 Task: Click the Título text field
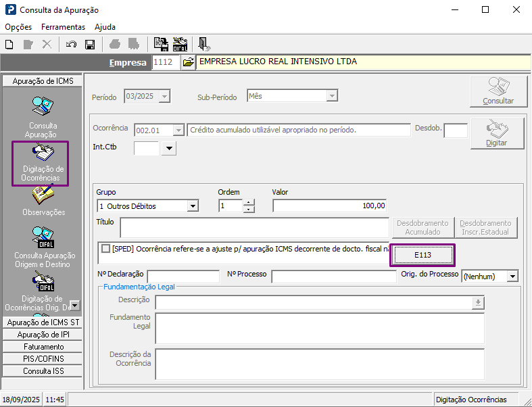[x=254, y=227]
